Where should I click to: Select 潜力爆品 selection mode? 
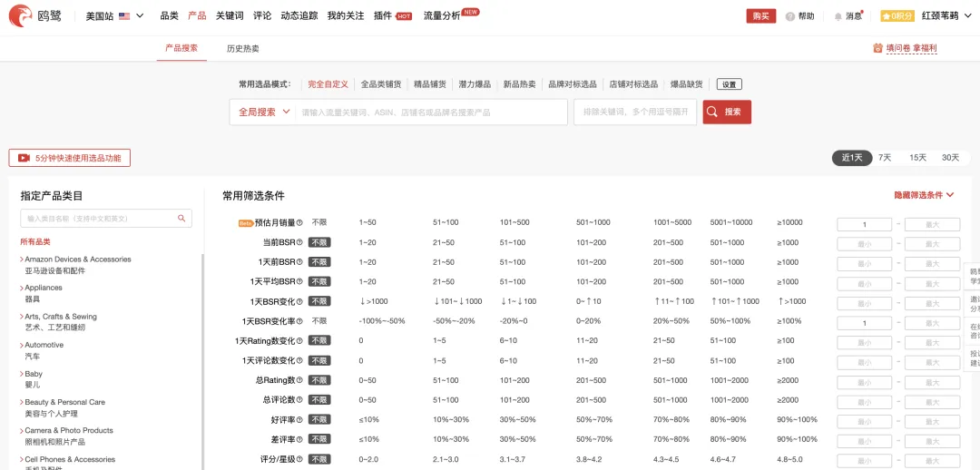coord(475,84)
